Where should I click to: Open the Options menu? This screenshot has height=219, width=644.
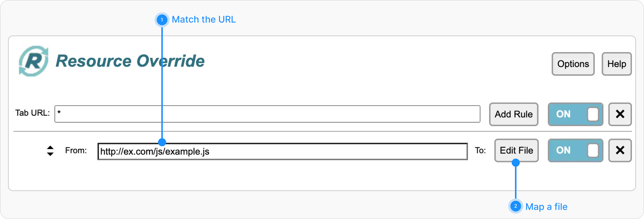point(573,64)
